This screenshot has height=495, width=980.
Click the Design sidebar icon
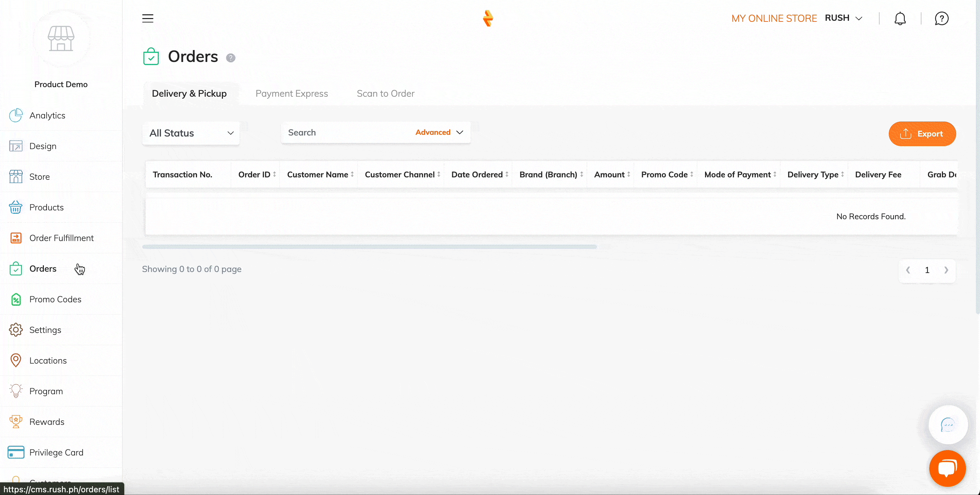[16, 146]
